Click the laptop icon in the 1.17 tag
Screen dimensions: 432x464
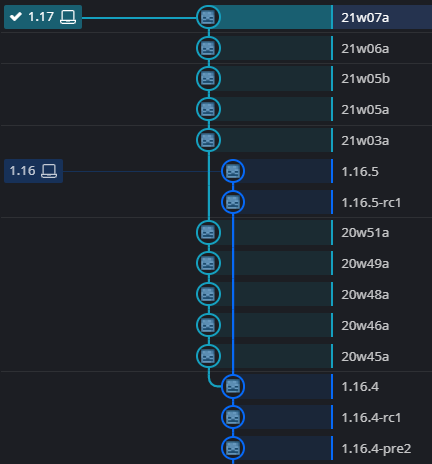click(68, 17)
